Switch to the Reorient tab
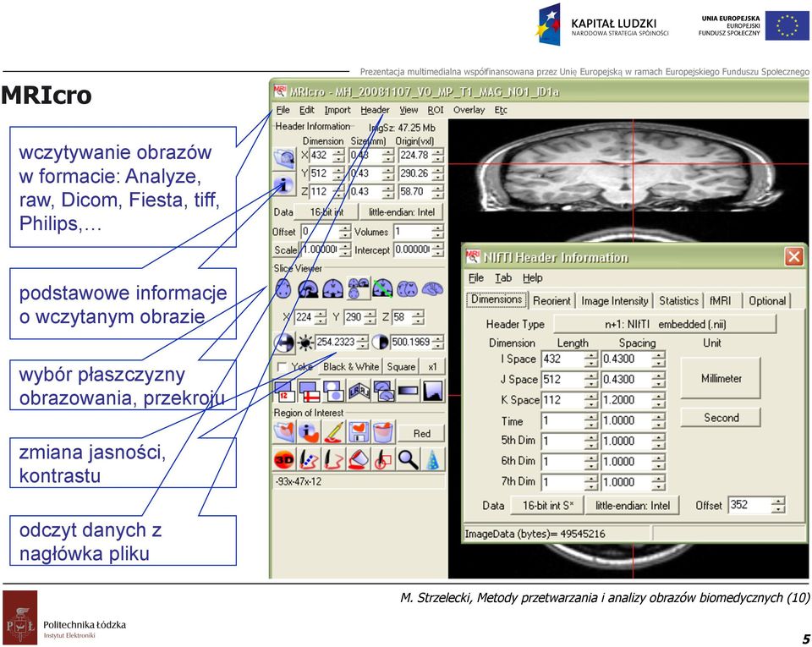The image size is (812, 647). pos(551,301)
